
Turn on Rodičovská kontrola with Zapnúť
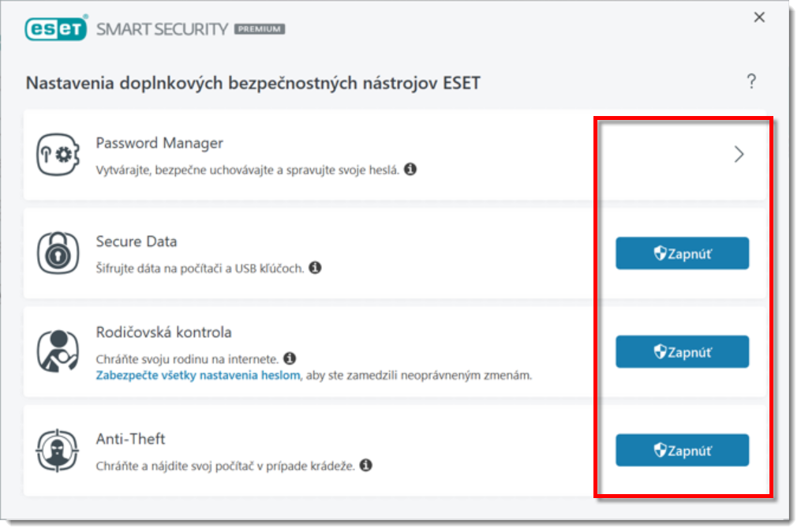[x=682, y=352]
